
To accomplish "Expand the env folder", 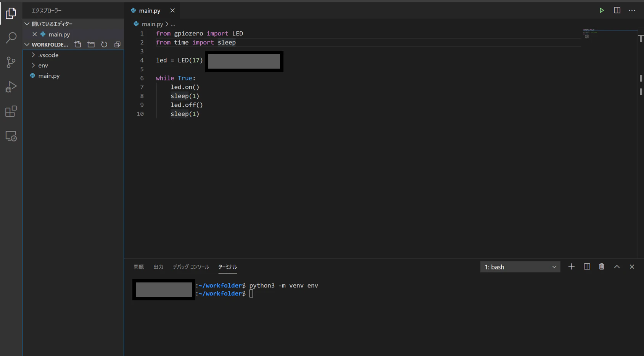I will [x=73, y=65].
